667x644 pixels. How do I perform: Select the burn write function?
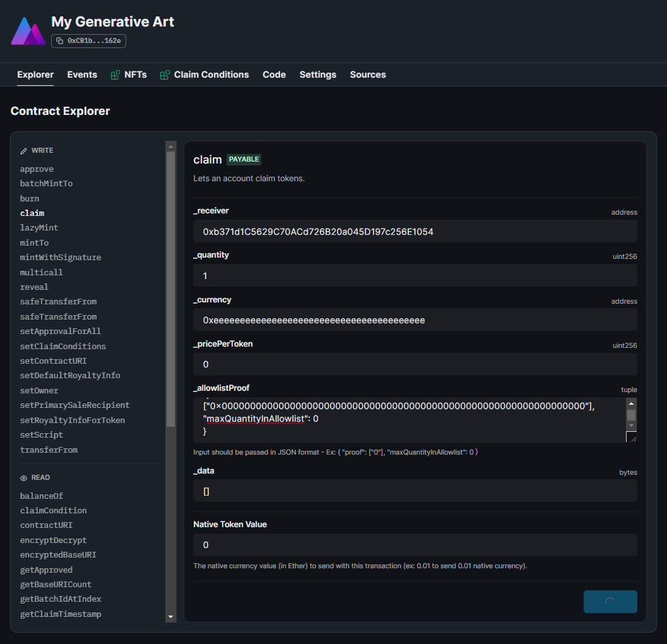pyautogui.click(x=29, y=198)
